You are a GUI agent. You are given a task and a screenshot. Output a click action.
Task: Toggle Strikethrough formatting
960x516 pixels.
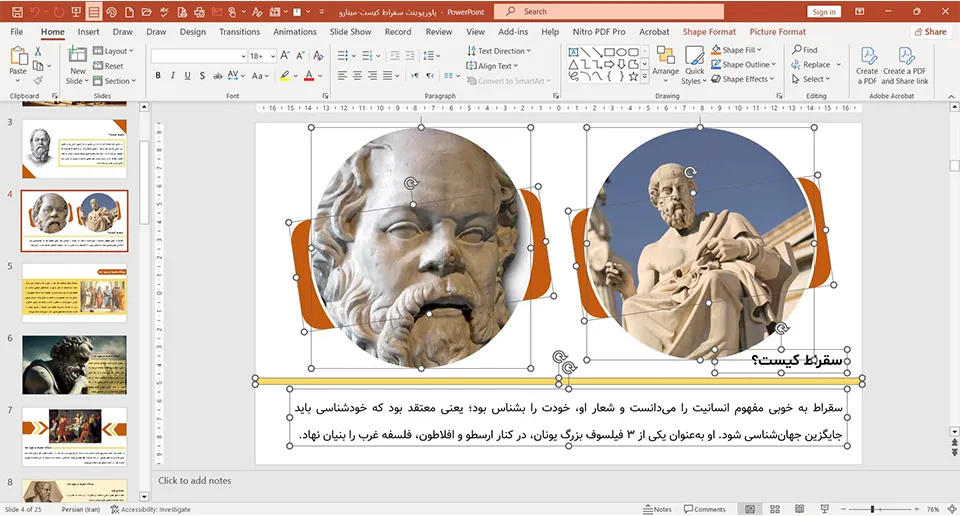(217, 75)
